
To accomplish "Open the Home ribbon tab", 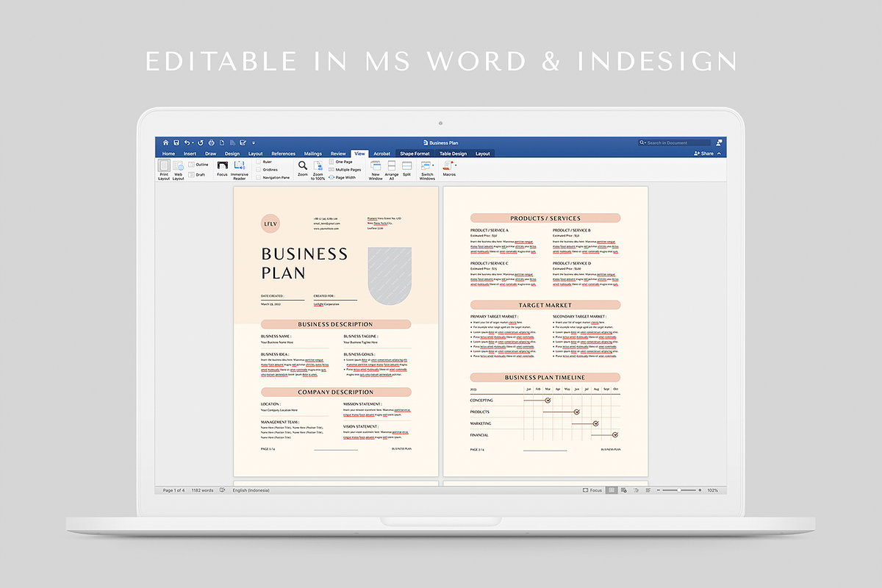I will pos(168,154).
